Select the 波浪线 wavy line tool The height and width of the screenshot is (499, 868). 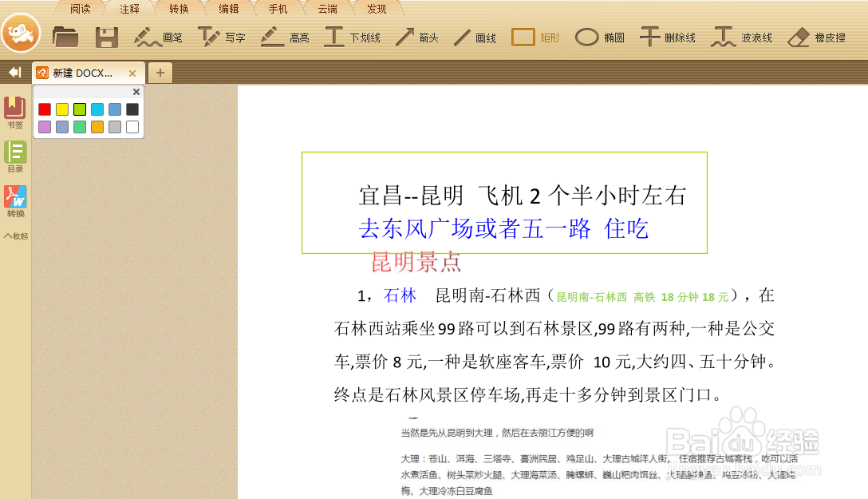(x=742, y=37)
